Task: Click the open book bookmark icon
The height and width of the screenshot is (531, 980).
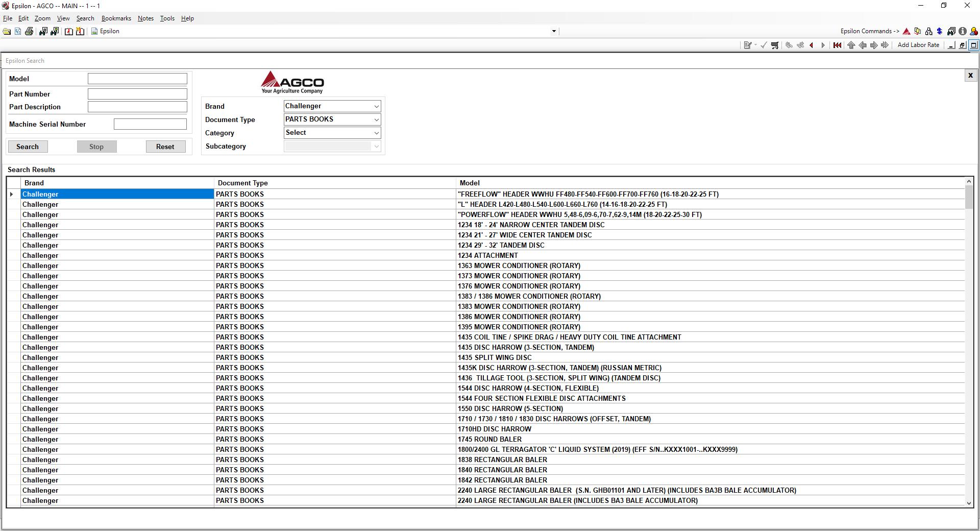Action: (69, 32)
